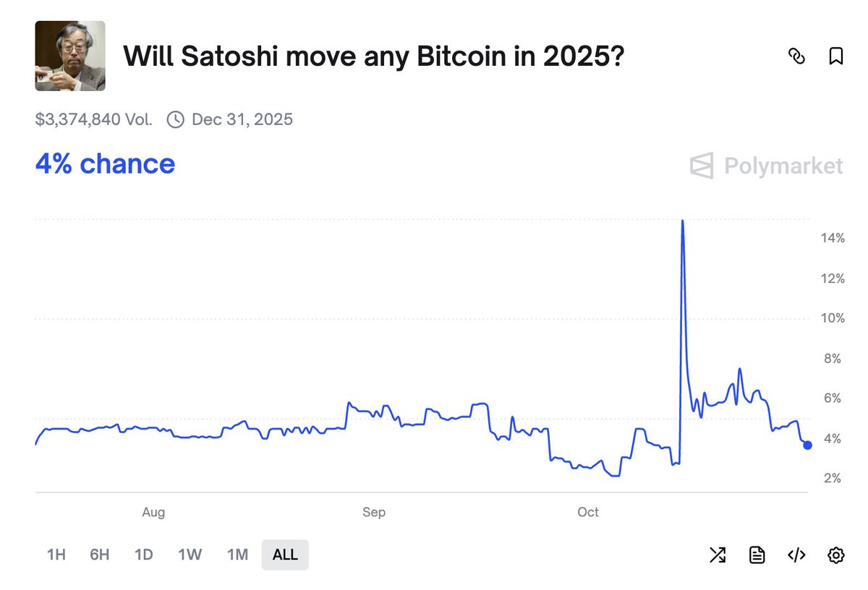Open the document icon below chart
Viewport: 868px width, 590px height.
pyautogui.click(x=757, y=555)
